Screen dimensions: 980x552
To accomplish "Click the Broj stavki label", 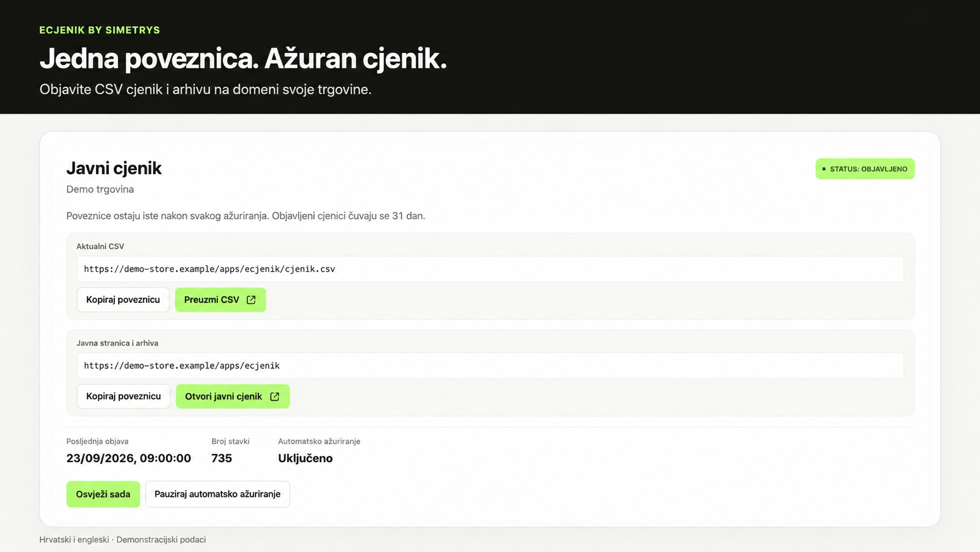I will point(230,441).
